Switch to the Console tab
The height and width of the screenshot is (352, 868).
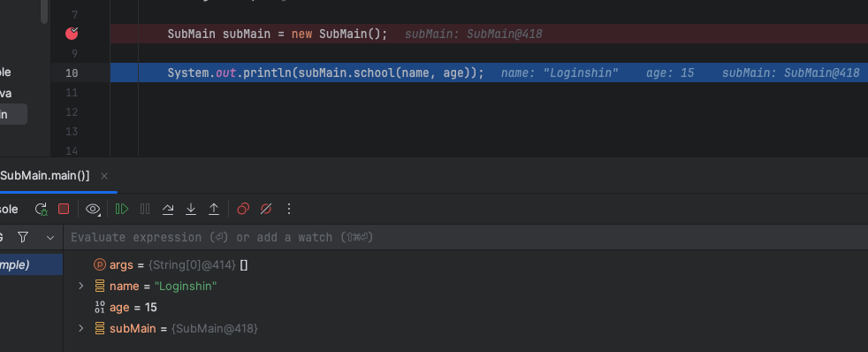9,210
